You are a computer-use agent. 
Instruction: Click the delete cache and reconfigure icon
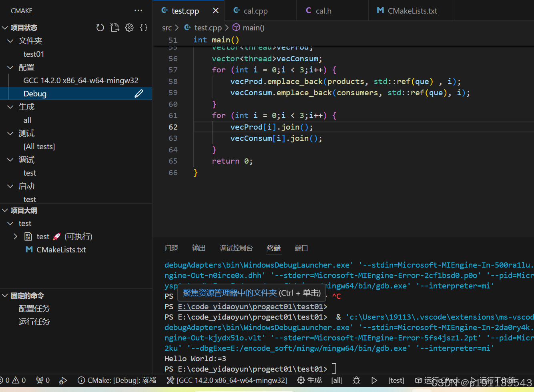(115, 27)
